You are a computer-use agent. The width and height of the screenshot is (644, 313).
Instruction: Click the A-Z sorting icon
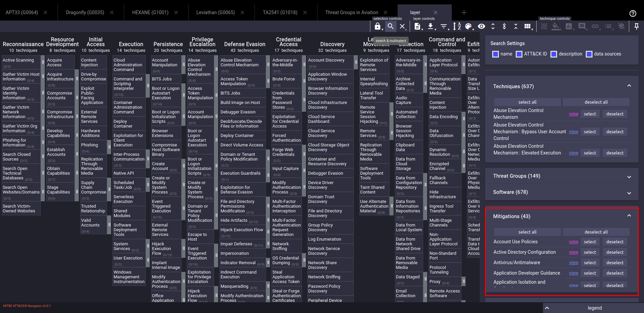tap(457, 26)
